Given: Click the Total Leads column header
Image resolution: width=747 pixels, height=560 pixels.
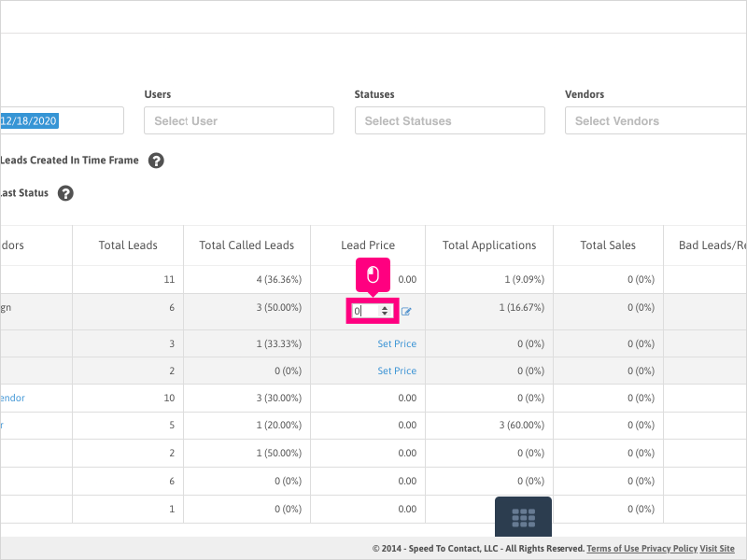Looking at the screenshot, I should [x=128, y=245].
